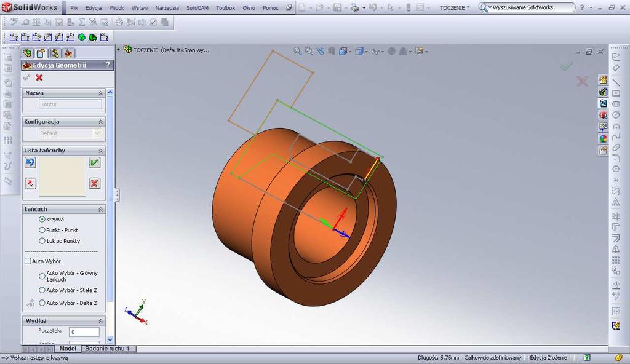Collapse the Konfiguracja section
Image resolution: width=630 pixels, height=364 pixels.
pos(100,122)
